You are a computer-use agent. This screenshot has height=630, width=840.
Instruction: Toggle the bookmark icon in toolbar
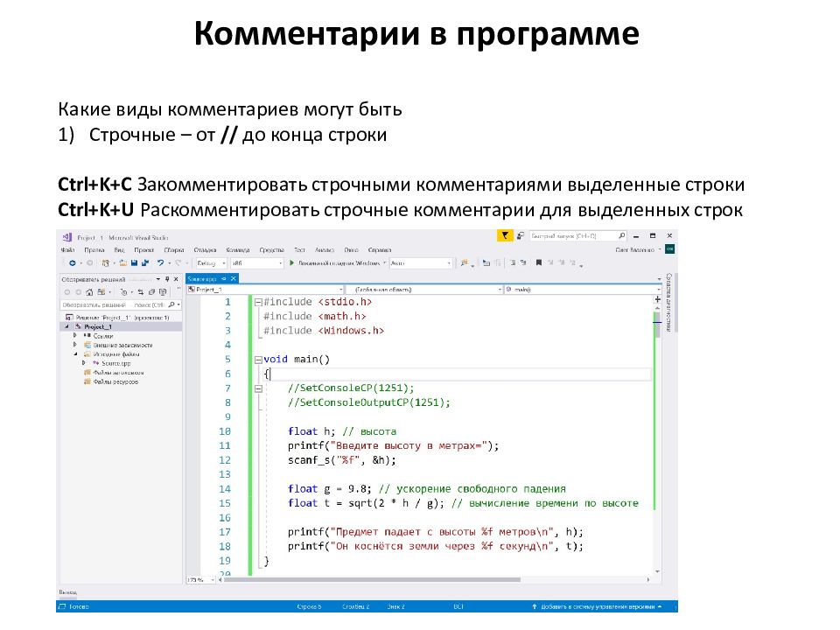539,262
